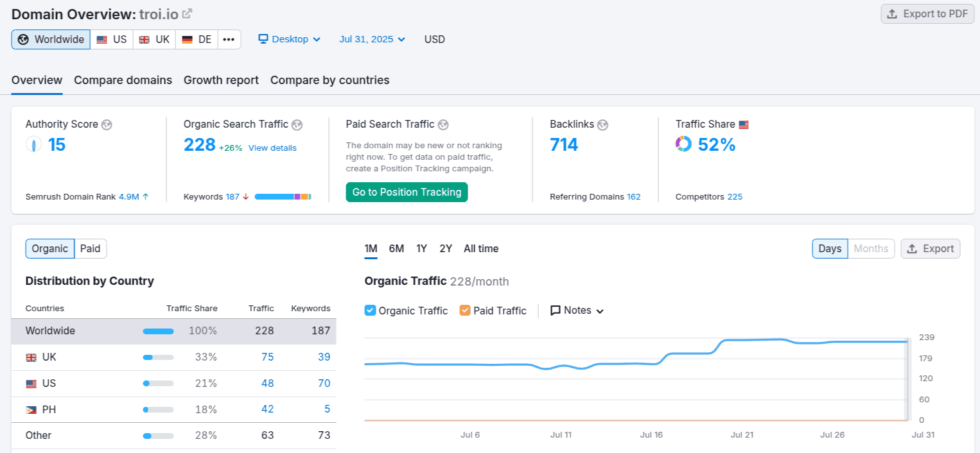Open the Growth report tab

point(221,80)
